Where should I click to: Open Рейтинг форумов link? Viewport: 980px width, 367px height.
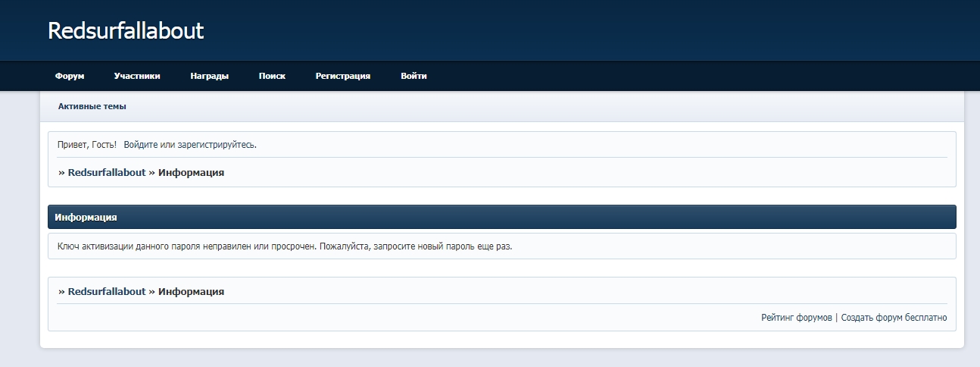[x=797, y=318]
